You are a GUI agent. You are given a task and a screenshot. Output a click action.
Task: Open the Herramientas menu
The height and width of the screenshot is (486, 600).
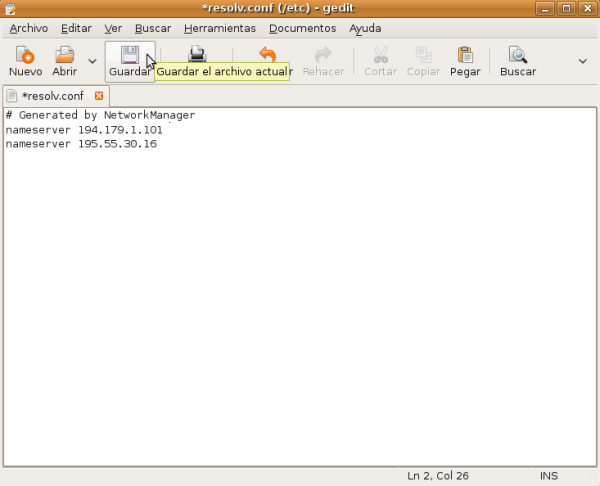coord(219,29)
